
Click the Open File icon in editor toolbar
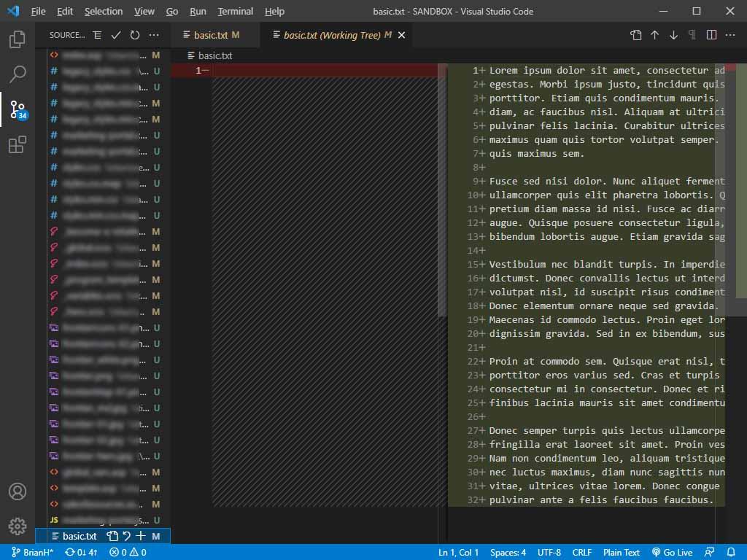[635, 35]
